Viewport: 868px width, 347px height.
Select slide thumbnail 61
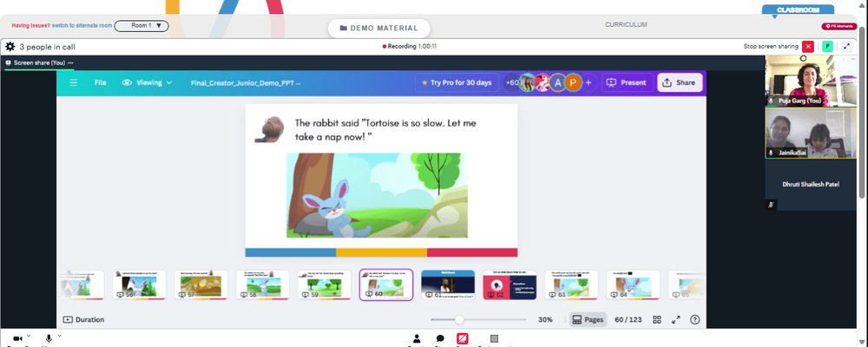[448, 285]
